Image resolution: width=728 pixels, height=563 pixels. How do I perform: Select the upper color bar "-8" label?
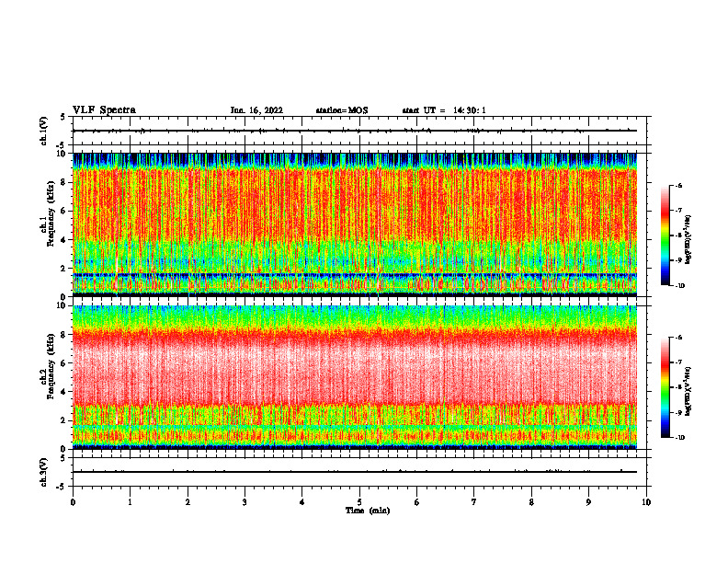(x=678, y=236)
